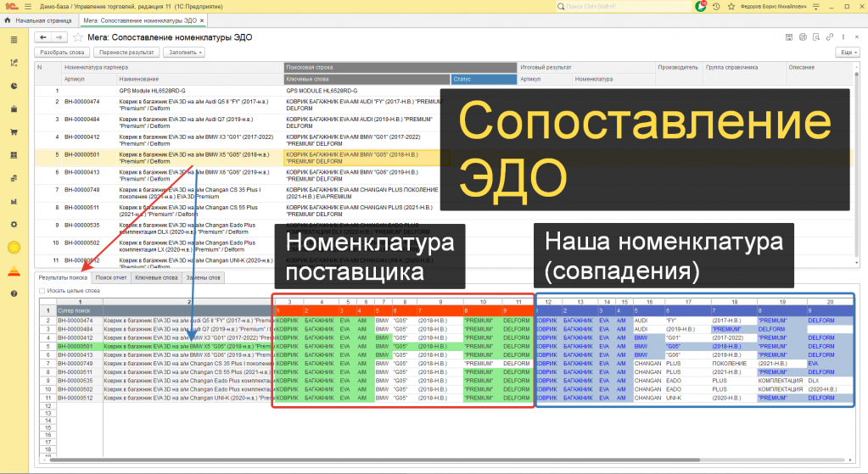The image size is (868, 474).
Task: Click the Супер поиск cell in spreadsheet
Action: click(x=80, y=311)
